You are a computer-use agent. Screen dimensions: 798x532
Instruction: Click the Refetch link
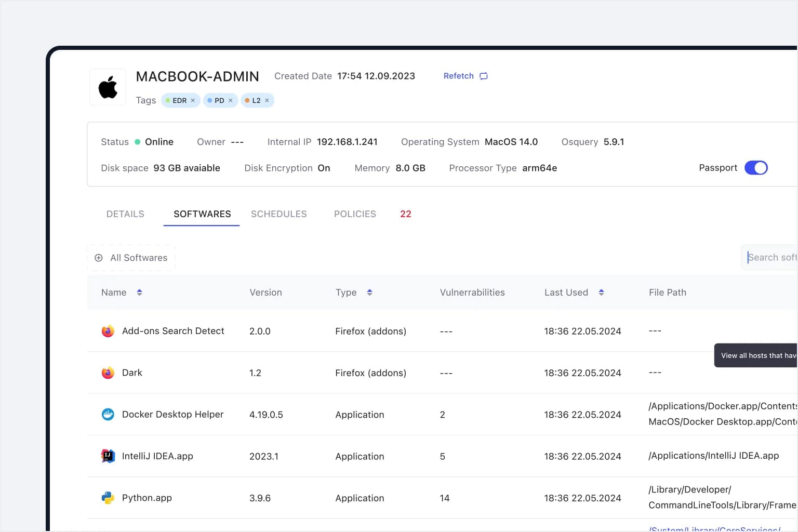point(459,76)
